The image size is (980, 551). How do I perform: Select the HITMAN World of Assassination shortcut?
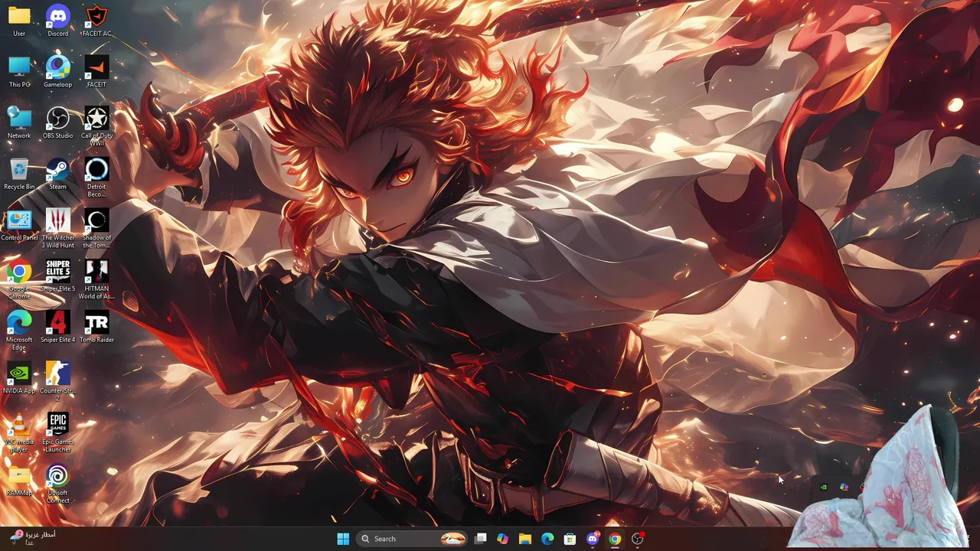96,280
